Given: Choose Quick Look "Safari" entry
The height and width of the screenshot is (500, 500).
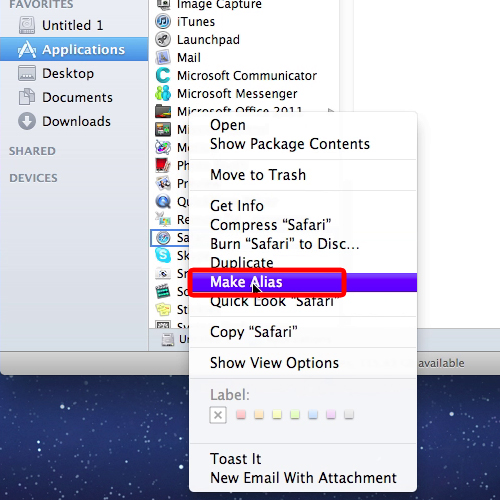Looking at the screenshot, I should pos(303,301).
